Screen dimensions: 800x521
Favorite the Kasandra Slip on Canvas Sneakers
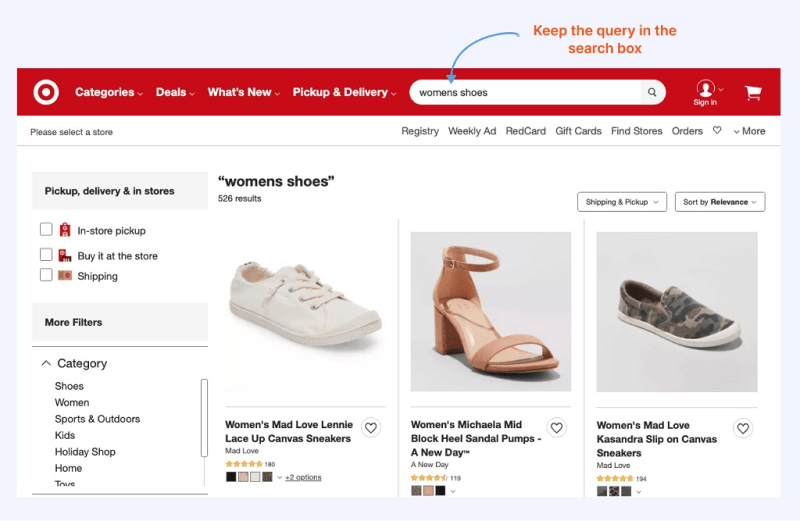point(743,428)
